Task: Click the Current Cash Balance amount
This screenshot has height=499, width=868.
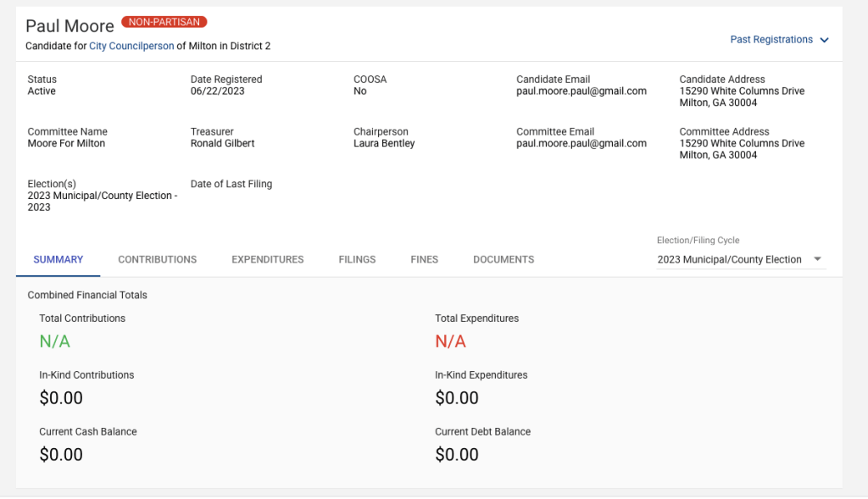Action: [61, 455]
